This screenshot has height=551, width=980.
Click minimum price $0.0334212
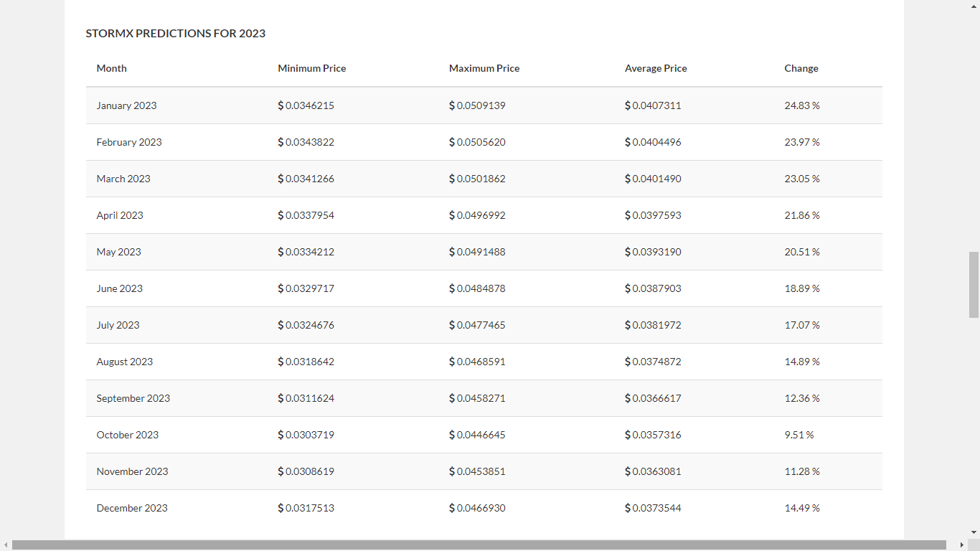[306, 252]
